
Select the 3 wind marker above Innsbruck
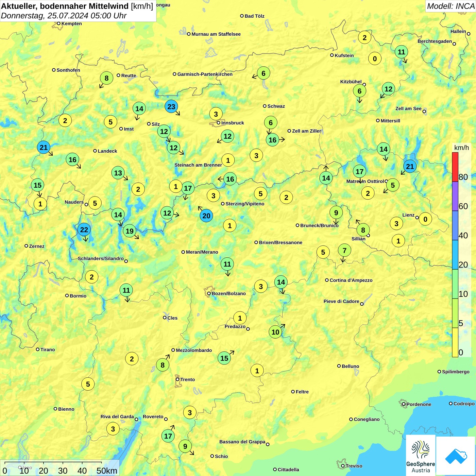coord(216,114)
